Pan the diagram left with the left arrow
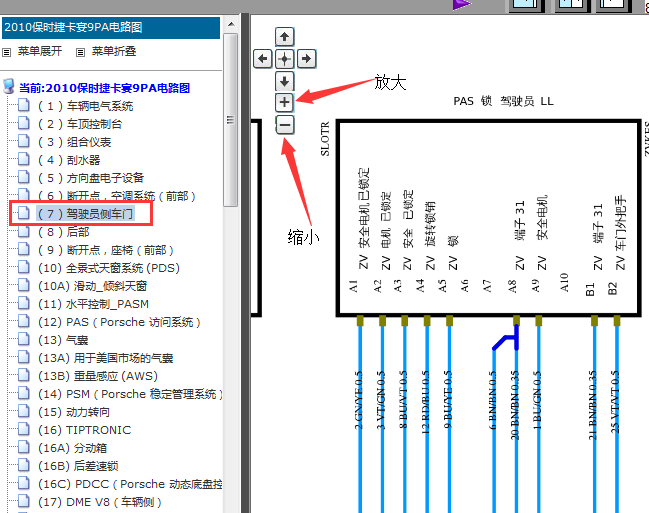 pyautogui.click(x=262, y=59)
